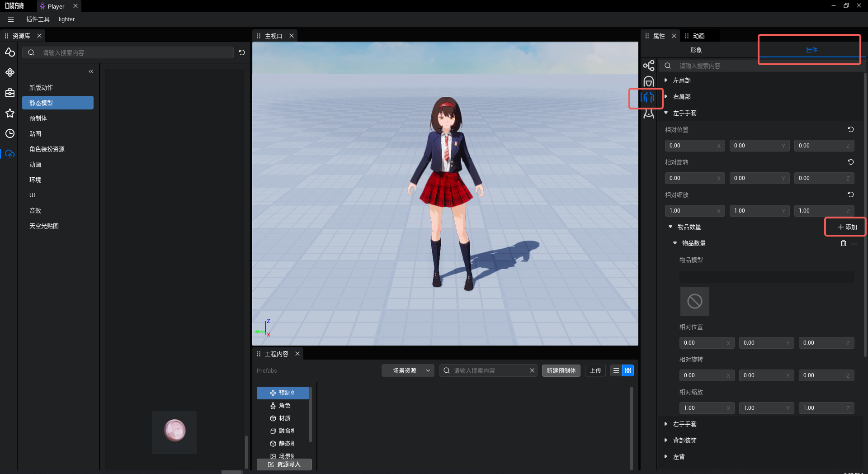Viewport: 868px width, 474px height.
Task: Open the recent history clock icon
Action: pos(10,133)
